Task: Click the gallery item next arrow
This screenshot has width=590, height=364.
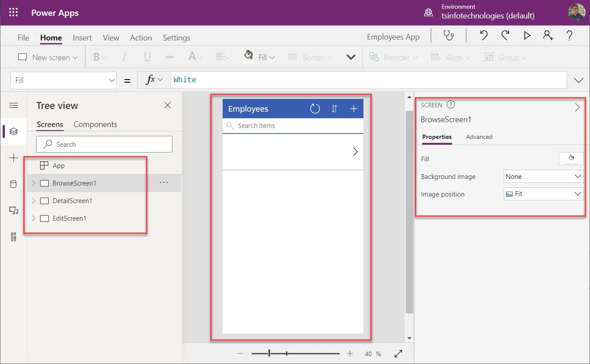Action: click(355, 152)
